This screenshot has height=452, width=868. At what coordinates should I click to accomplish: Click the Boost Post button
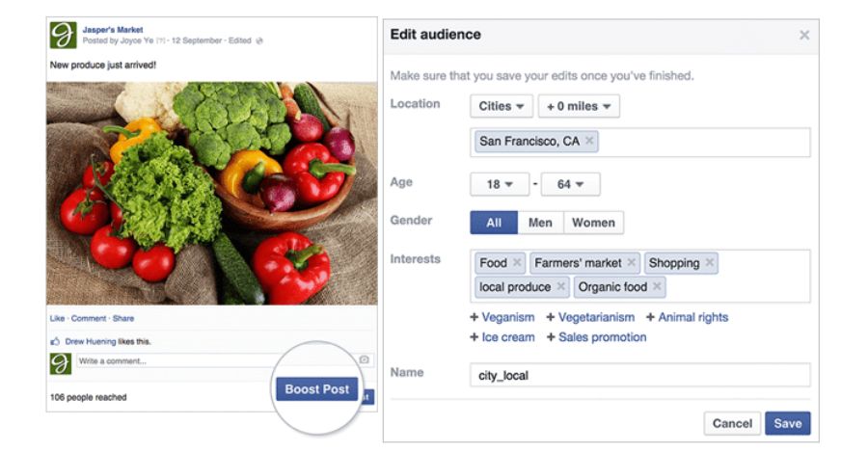[x=316, y=389]
